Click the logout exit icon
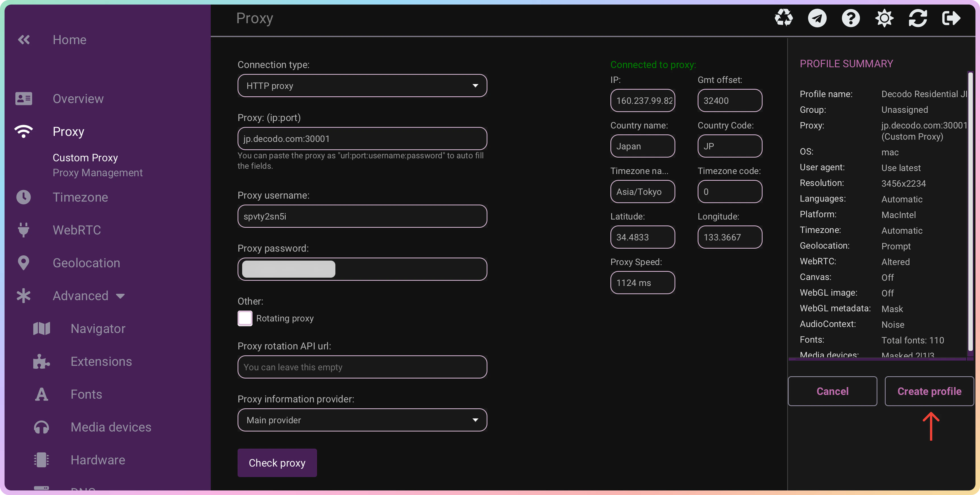The height and width of the screenshot is (495, 980). 951,18
